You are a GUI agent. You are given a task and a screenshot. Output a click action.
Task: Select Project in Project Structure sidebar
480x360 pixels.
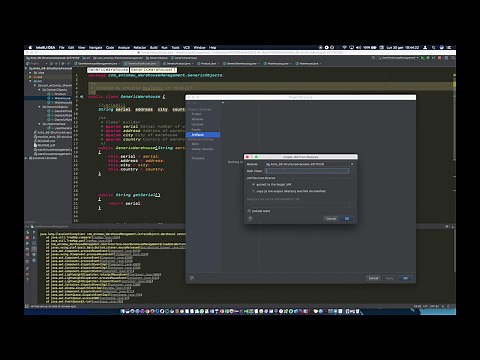coord(196,114)
